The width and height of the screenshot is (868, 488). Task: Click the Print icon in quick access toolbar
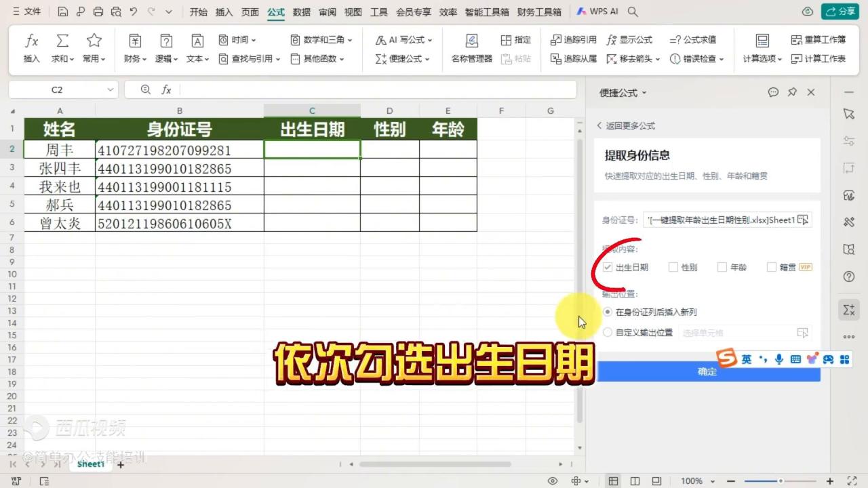tap(98, 12)
